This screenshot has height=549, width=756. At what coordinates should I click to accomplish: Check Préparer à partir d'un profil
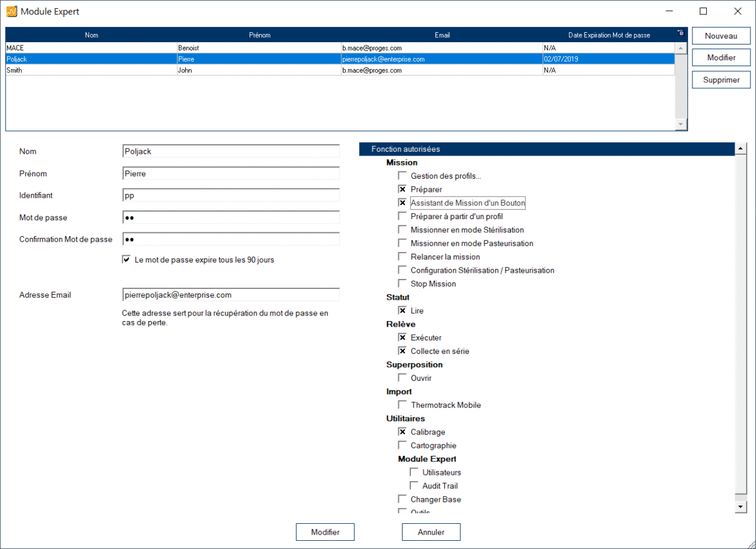click(402, 216)
